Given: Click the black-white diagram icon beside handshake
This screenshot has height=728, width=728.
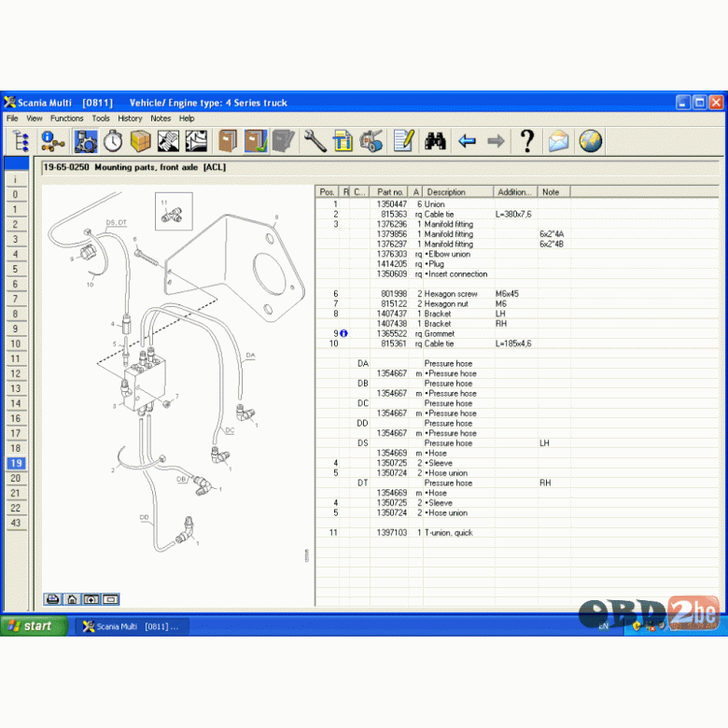Looking at the screenshot, I should tap(196, 141).
